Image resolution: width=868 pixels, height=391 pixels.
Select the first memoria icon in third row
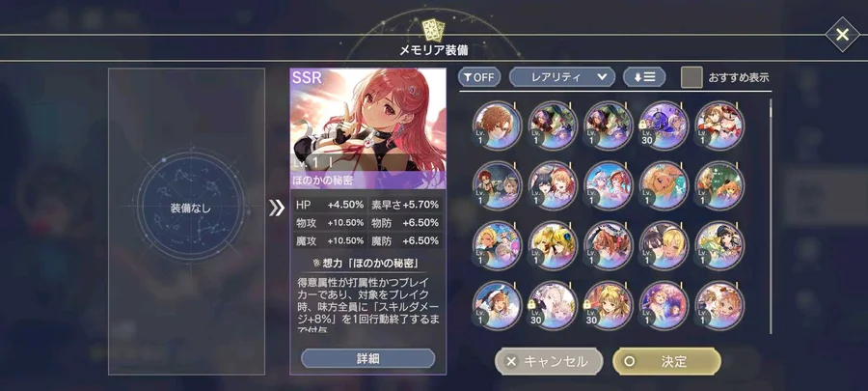coord(497,245)
